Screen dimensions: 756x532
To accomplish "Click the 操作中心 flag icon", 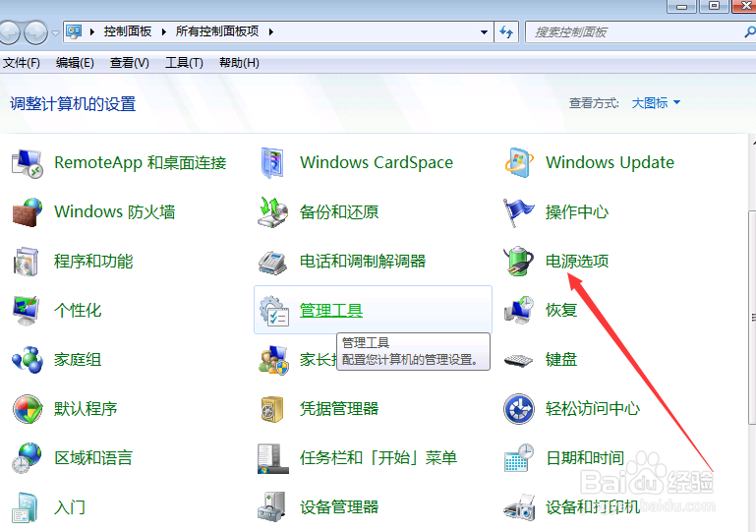I will pos(519,212).
